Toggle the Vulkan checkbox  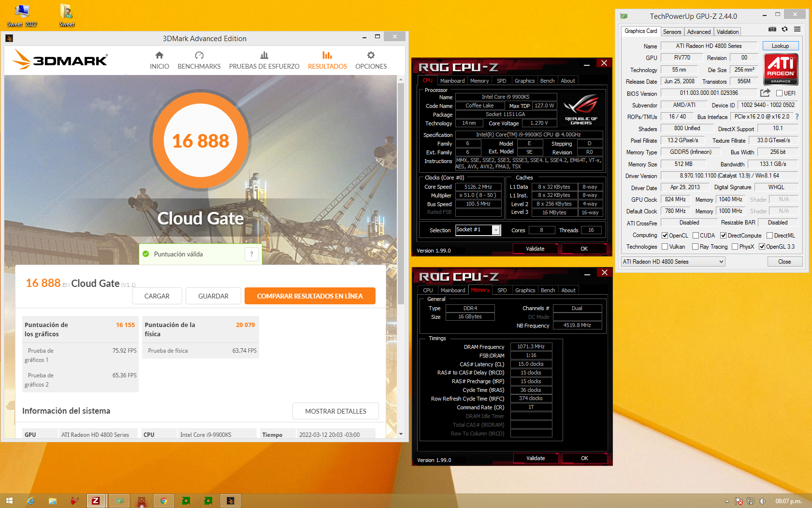[x=665, y=247]
